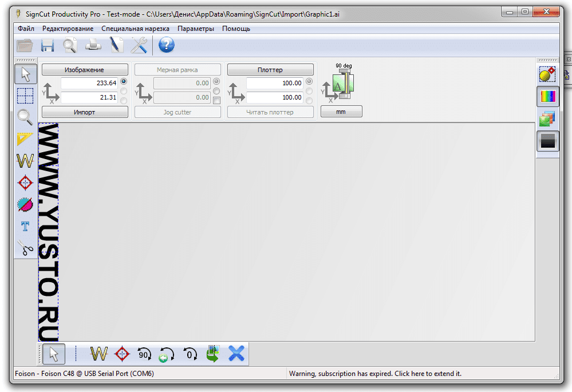This screenshot has height=392, width=572.
Task: Click the Изображение button
Action: [x=85, y=70]
